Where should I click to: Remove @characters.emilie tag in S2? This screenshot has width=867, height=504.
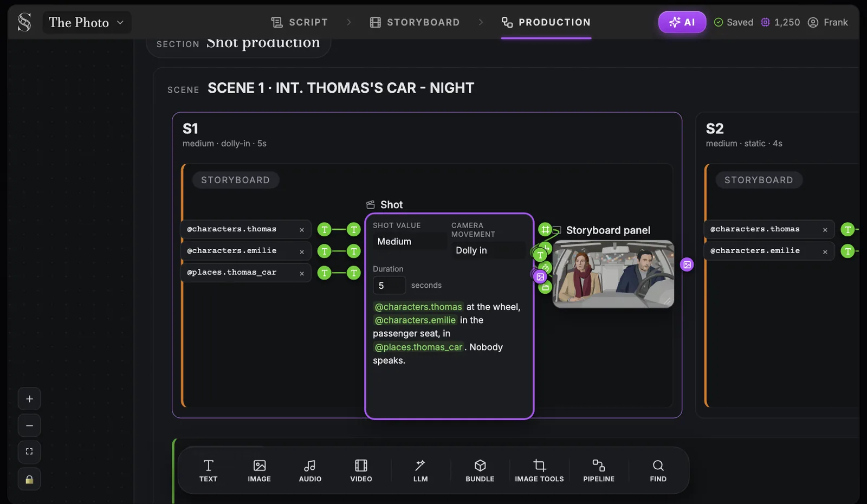(825, 251)
